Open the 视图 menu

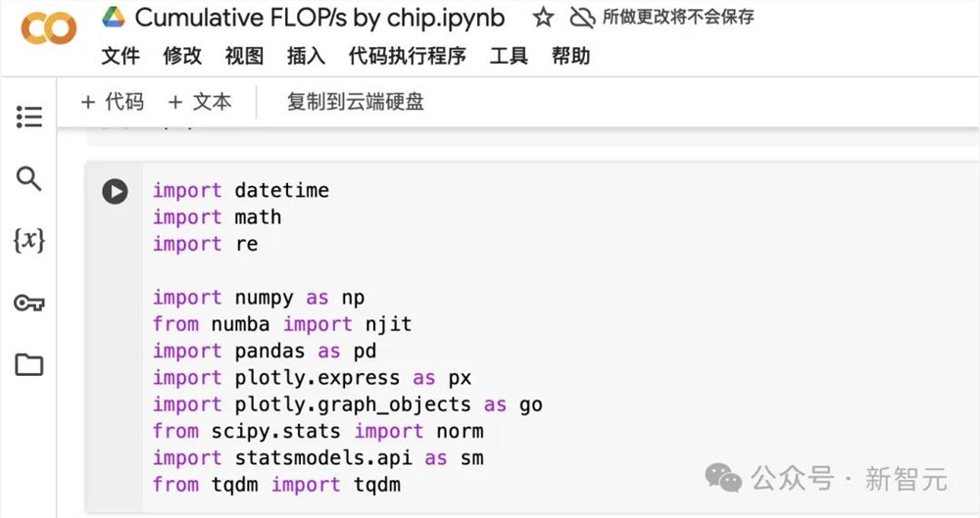click(x=244, y=56)
